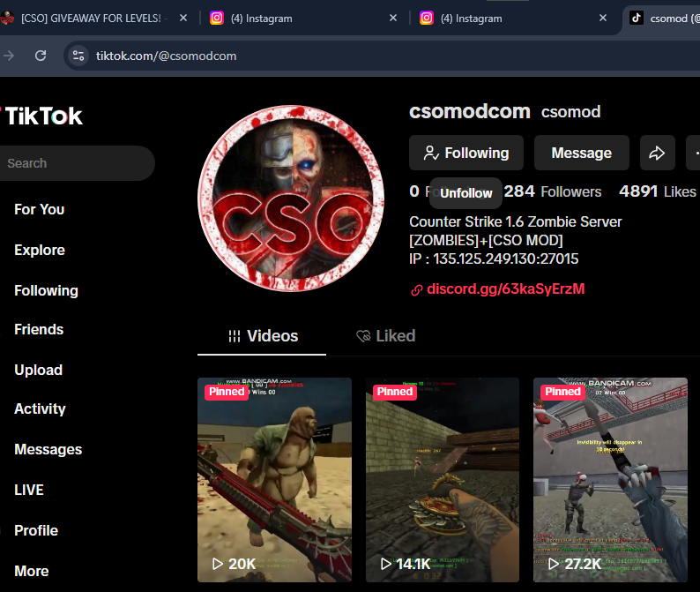700x592 pixels.
Task: Click the site info icon in address bar
Action: (78, 56)
